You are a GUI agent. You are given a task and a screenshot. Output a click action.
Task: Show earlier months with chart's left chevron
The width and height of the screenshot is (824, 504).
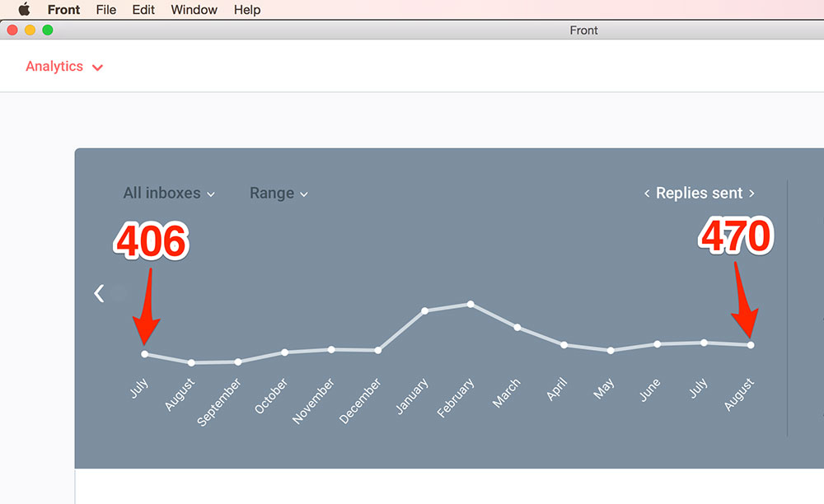(99, 293)
